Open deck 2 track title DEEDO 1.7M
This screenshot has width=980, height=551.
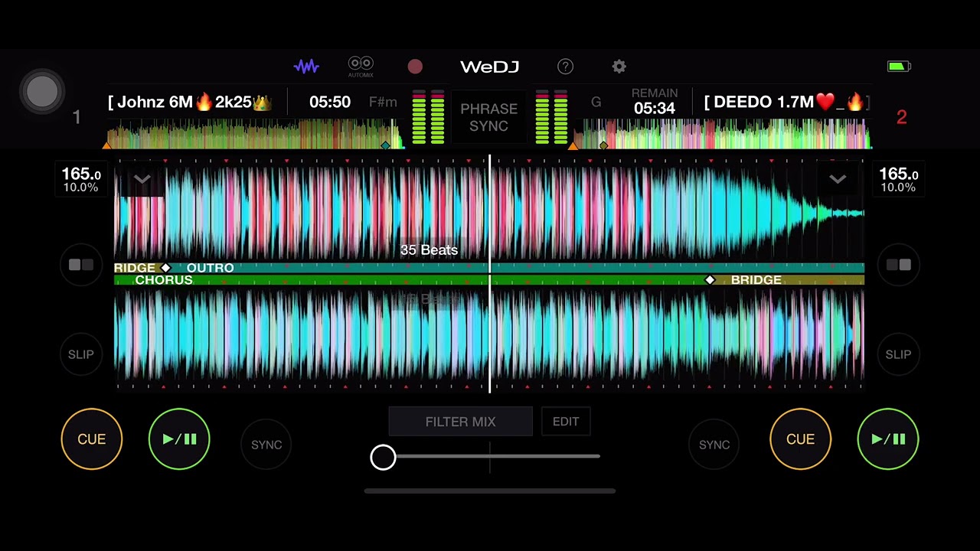786,102
